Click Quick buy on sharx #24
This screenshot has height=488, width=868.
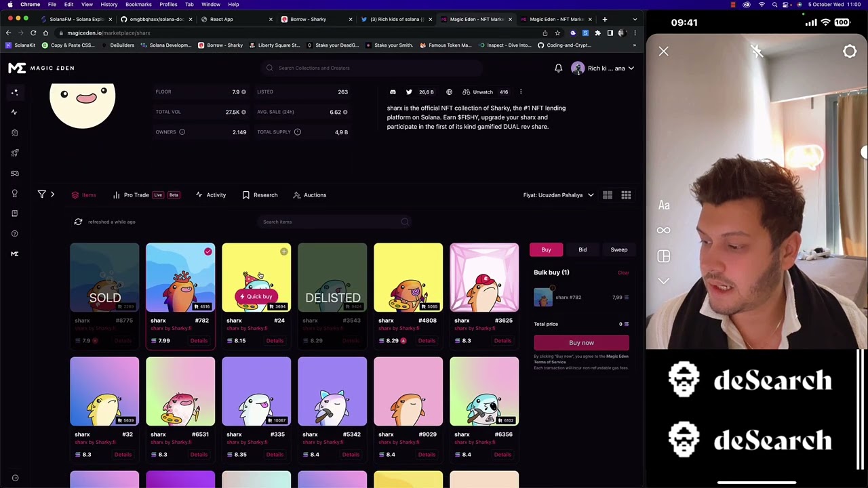pos(256,296)
